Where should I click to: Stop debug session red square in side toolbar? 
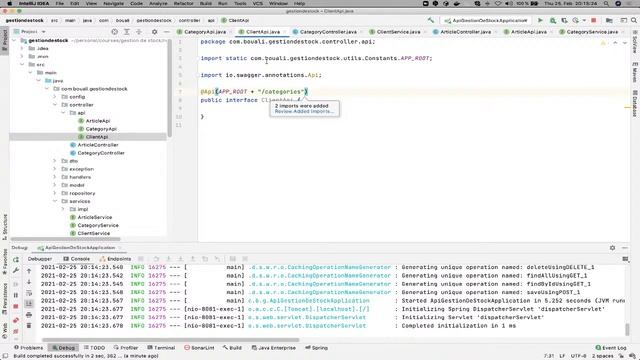tap(16, 306)
